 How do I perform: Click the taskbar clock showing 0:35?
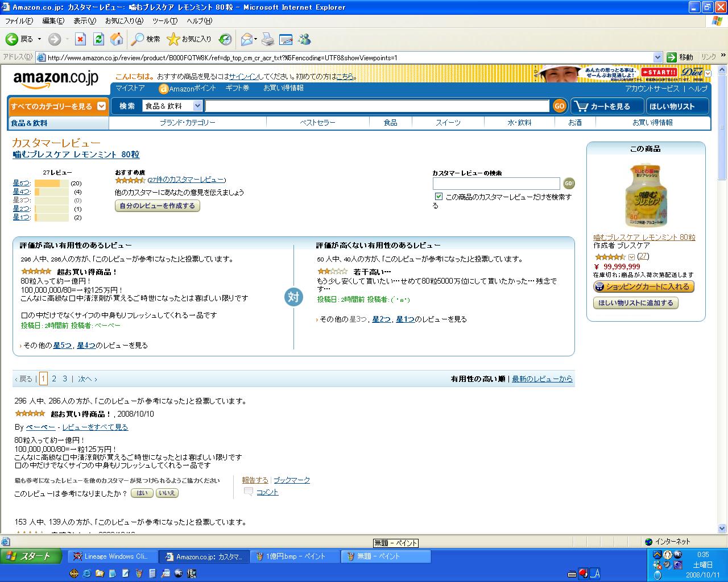pos(703,555)
